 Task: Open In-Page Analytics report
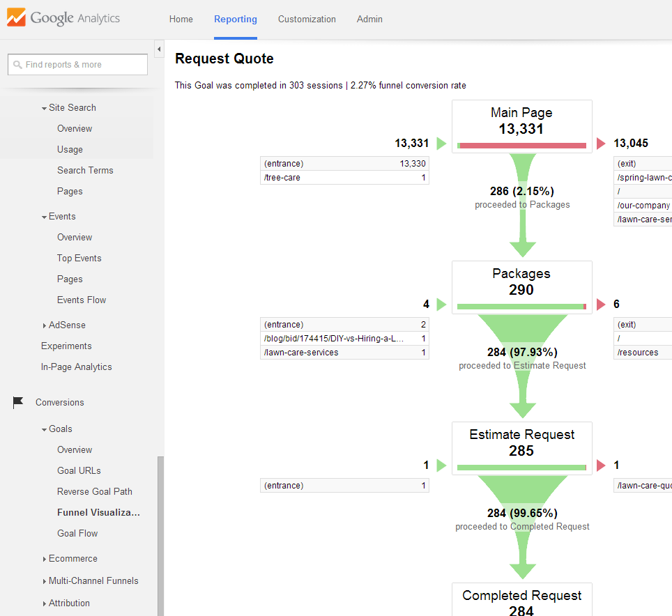[76, 367]
